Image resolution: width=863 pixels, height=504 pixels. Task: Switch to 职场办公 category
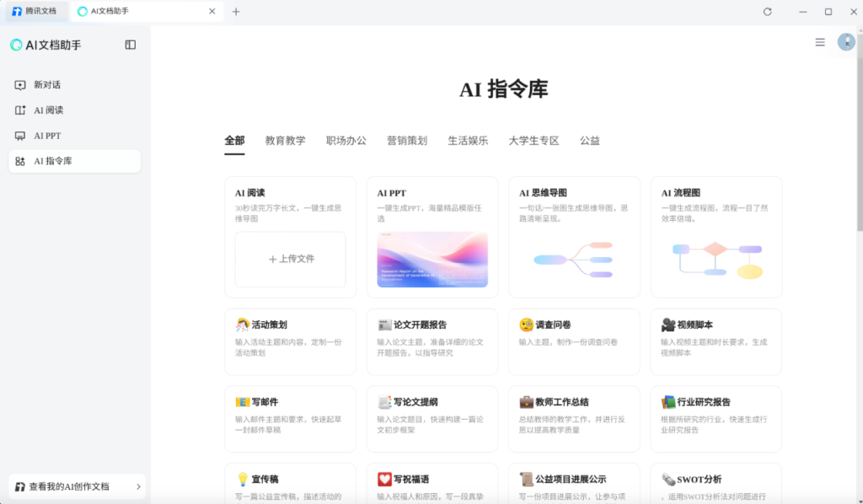tap(346, 141)
